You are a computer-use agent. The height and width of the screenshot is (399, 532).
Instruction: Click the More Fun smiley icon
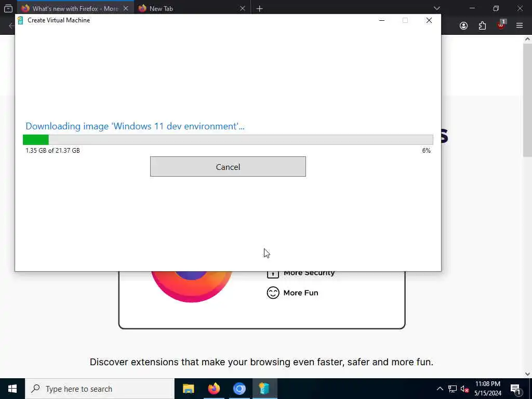pos(273,292)
